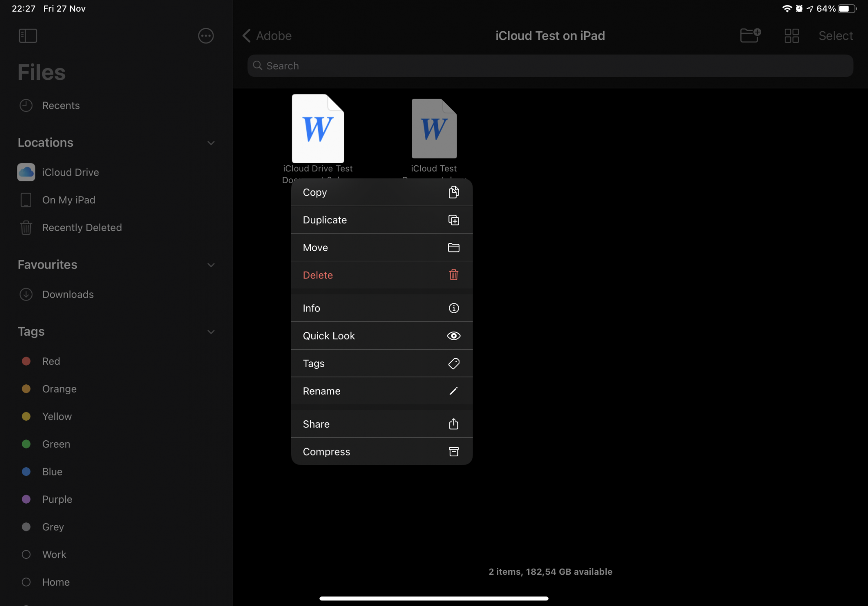Go back to Adobe folder

pyautogui.click(x=267, y=36)
